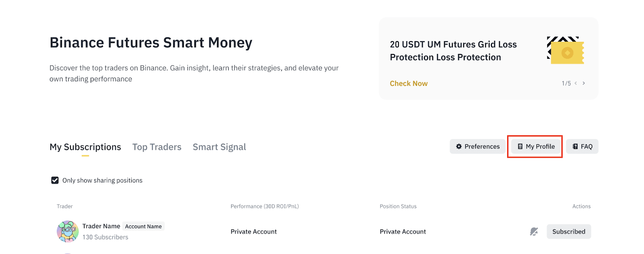
Task: Select the My Subscriptions tab
Action: [x=85, y=147]
